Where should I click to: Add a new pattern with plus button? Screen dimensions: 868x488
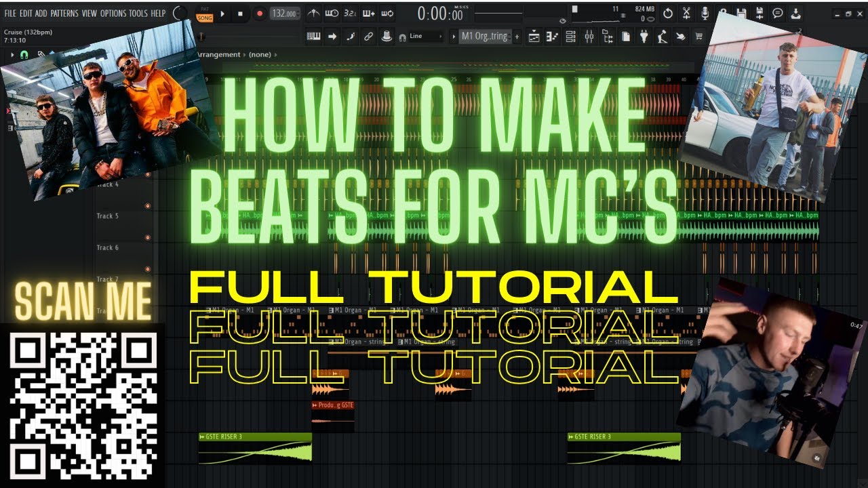coord(517,37)
